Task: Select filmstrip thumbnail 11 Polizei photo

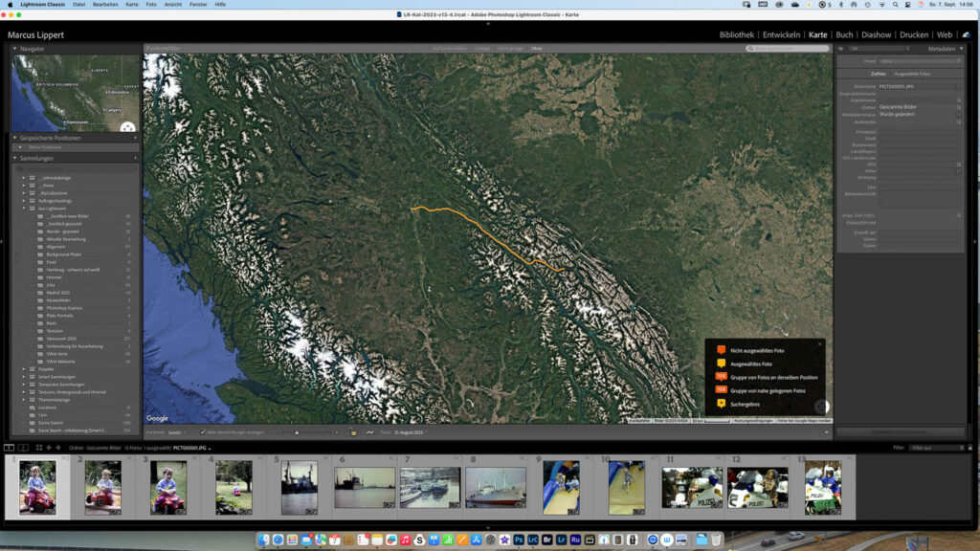Action: point(692,487)
